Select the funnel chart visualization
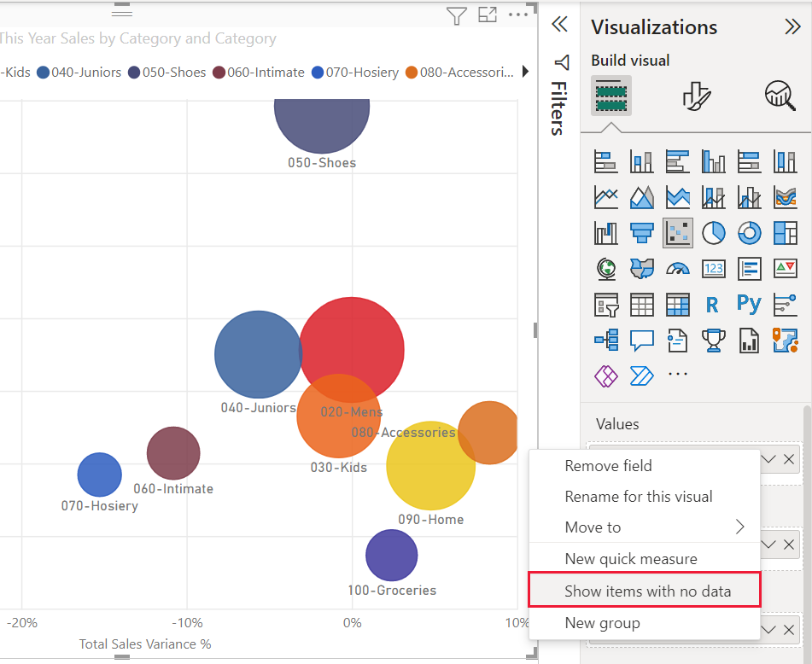 click(x=641, y=232)
